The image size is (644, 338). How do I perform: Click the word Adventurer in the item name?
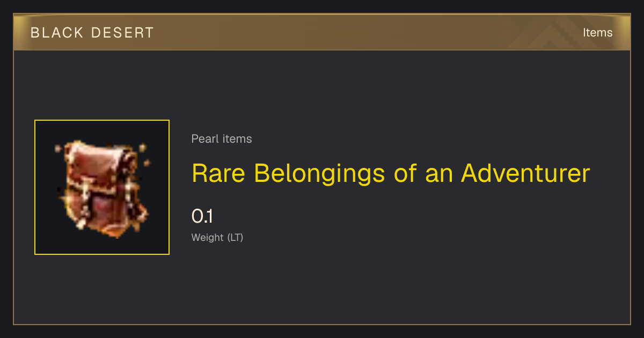click(525, 173)
